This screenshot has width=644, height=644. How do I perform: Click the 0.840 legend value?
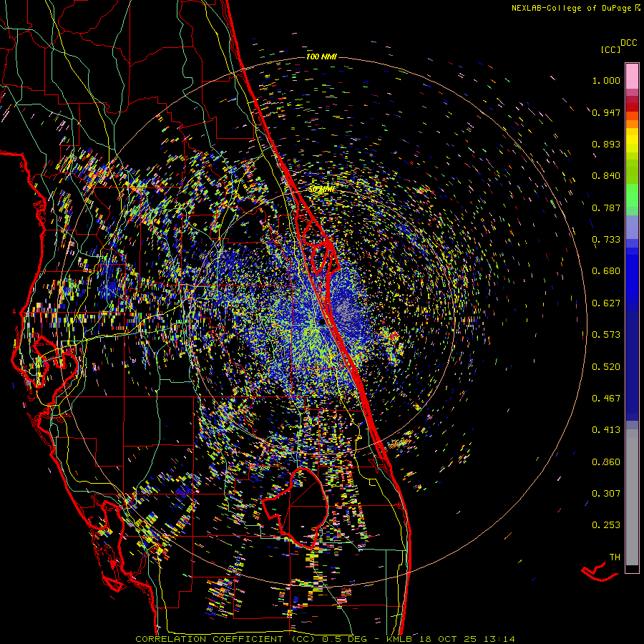pyautogui.click(x=606, y=176)
